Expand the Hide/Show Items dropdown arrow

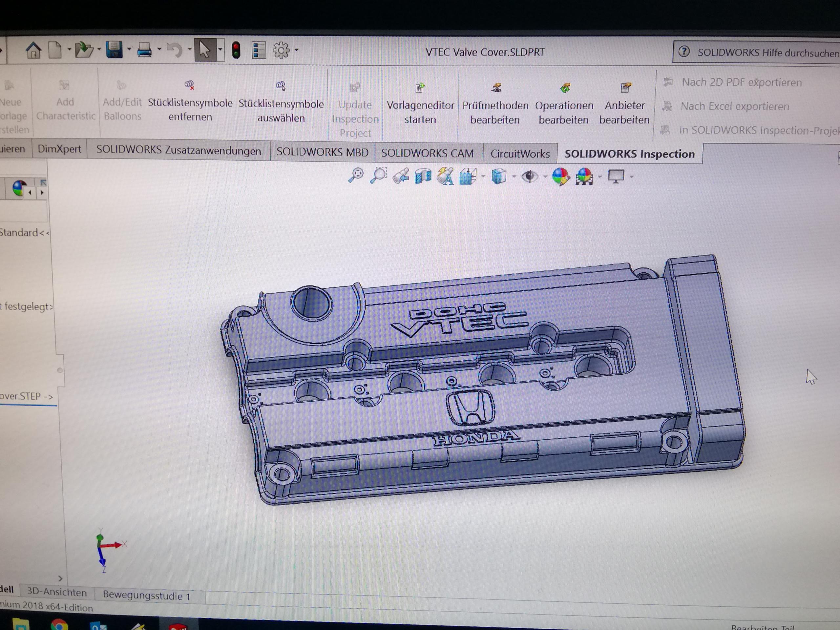pos(545,177)
